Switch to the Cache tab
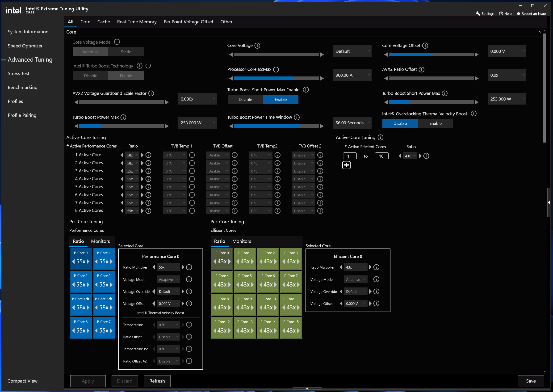Image resolution: width=553 pixels, height=392 pixels. click(x=104, y=22)
